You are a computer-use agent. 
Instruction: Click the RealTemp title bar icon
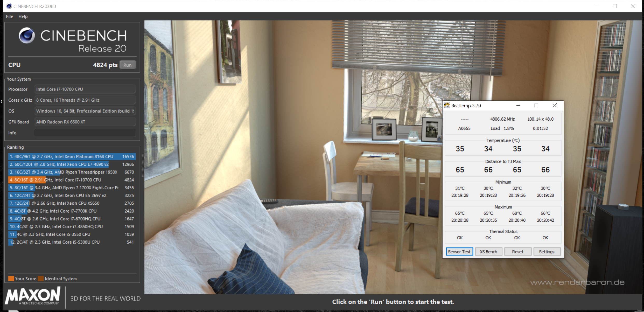447,105
